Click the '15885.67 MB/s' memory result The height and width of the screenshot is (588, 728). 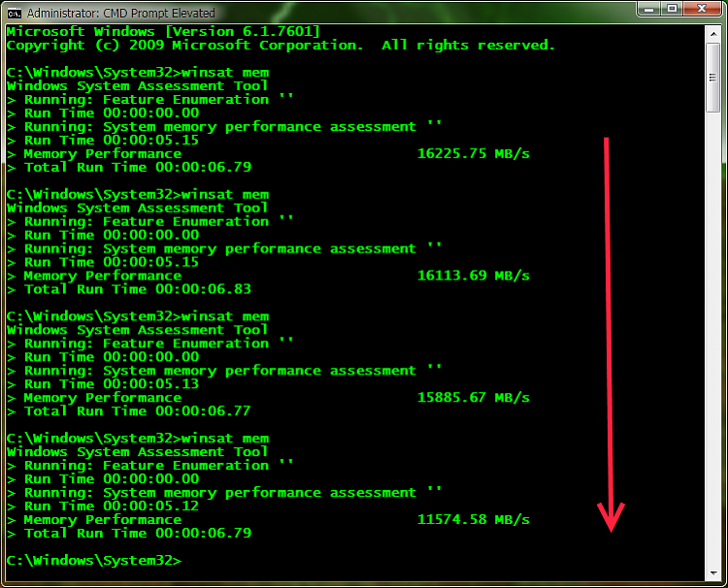click(473, 398)
